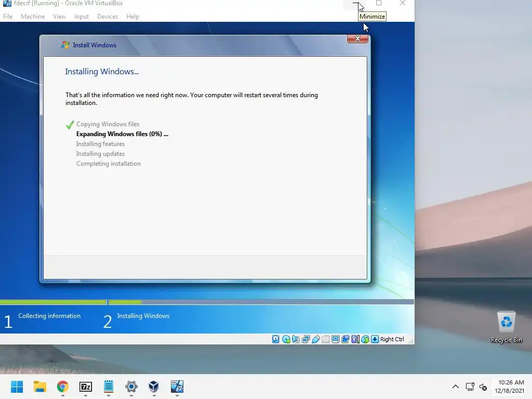Click the optical disk indicator icon
532x399 pixels.
click(286, 339)
